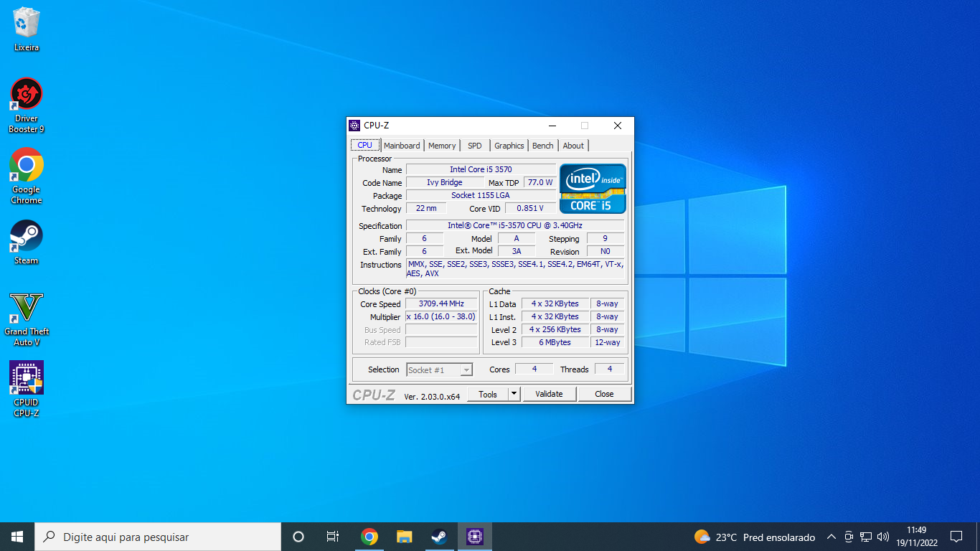
Task: Switch to the CPU tab
Action: click(x=365, y=146)
